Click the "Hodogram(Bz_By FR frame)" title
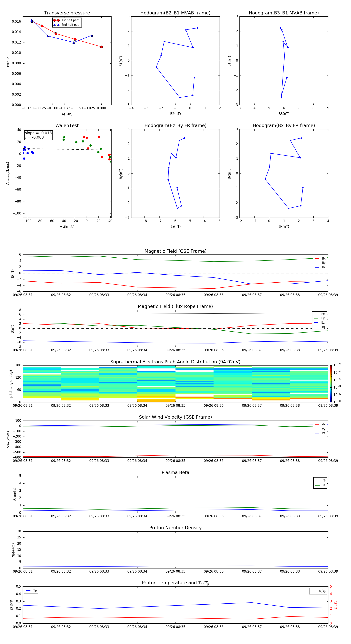The image size is (351, 644). click(175, 125)
